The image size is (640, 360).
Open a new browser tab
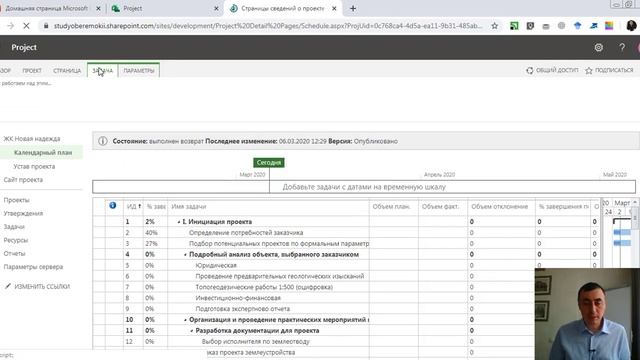point(353,8)
